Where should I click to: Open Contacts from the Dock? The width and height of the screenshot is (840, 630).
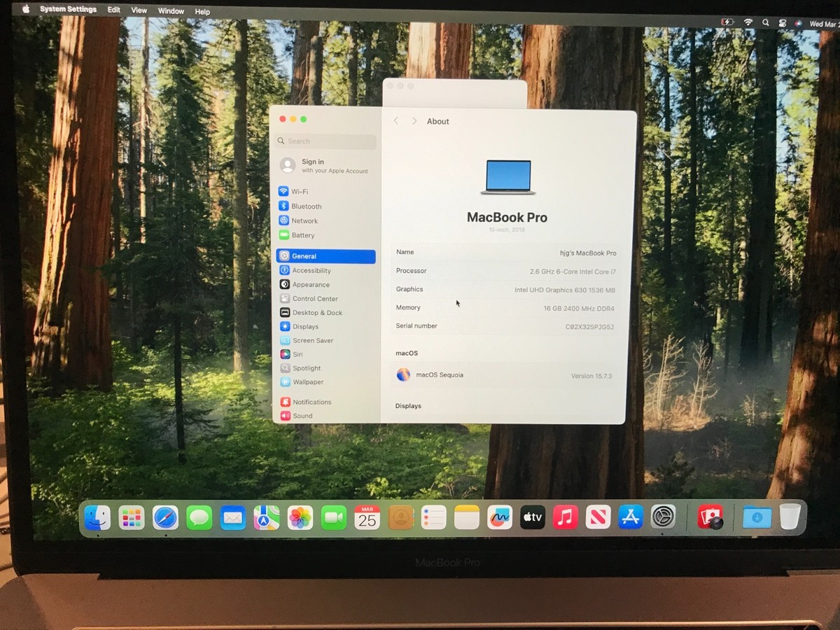point(401,517)
